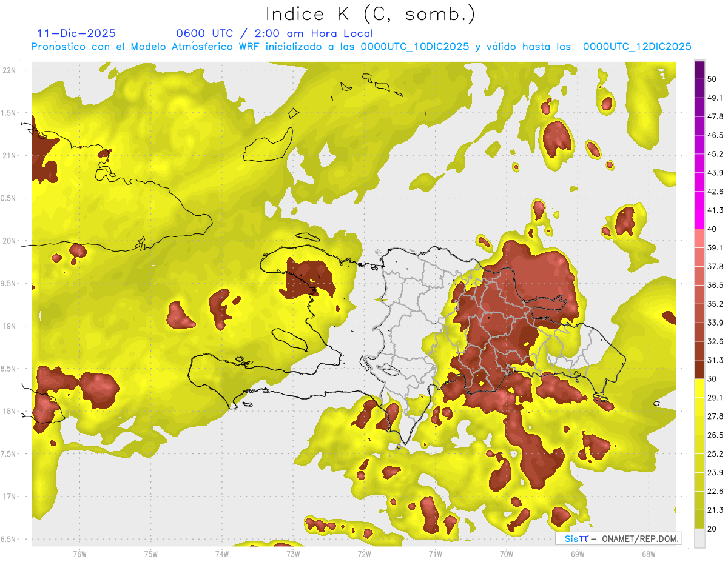Click the color scale value "22.6"
Viewport: 728px width, 562px height.
point(715,491)
